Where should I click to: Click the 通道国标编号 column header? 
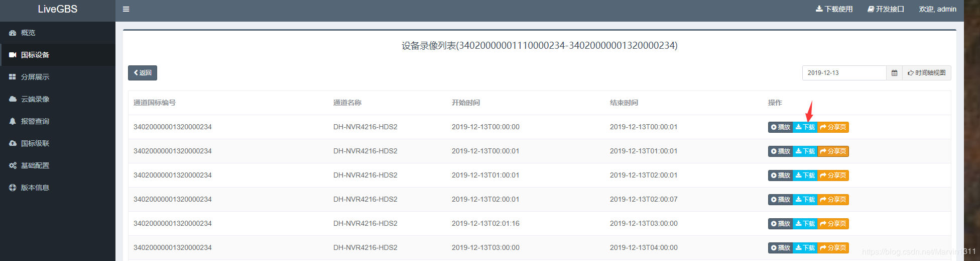pyautogui.click(x=155, y=103)
